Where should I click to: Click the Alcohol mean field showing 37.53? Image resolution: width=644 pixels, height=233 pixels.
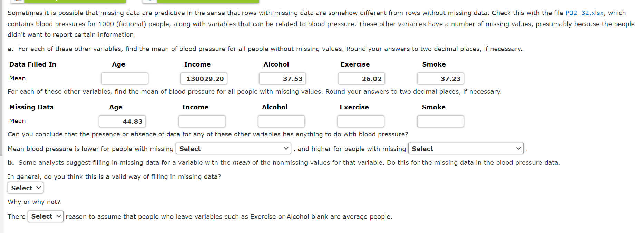pos(282,79)
